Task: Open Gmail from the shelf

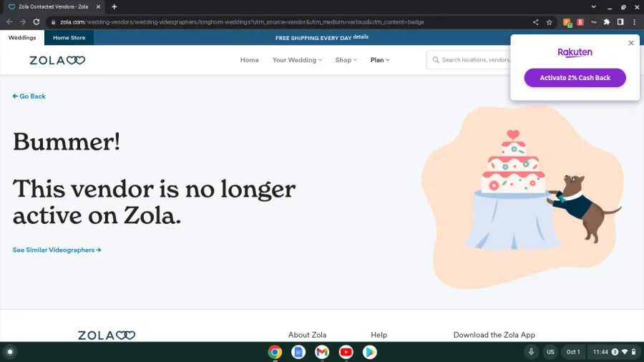Action: pyautogui.click(x=322, y=352)
